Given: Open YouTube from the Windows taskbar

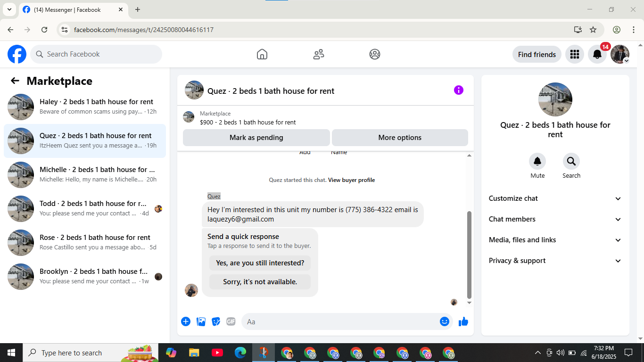Looking at the screenshot, I should [217, 353].
